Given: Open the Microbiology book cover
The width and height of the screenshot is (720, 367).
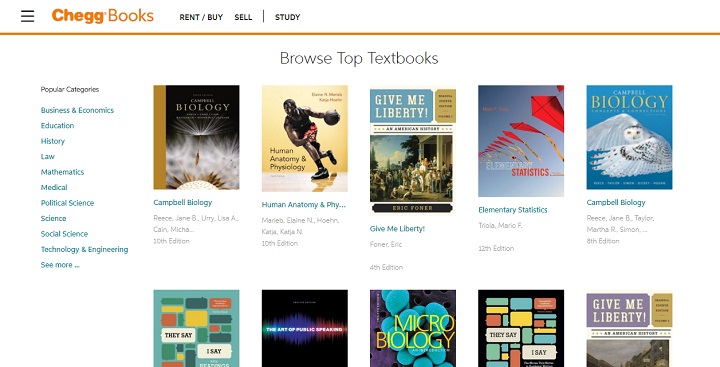Looking at the screenshot, I should click(x=413, y=328).
